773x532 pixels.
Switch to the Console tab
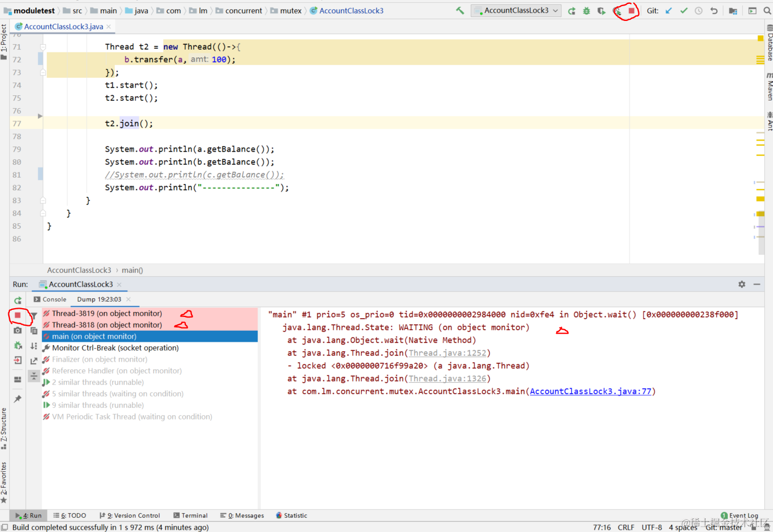point(50,299)
